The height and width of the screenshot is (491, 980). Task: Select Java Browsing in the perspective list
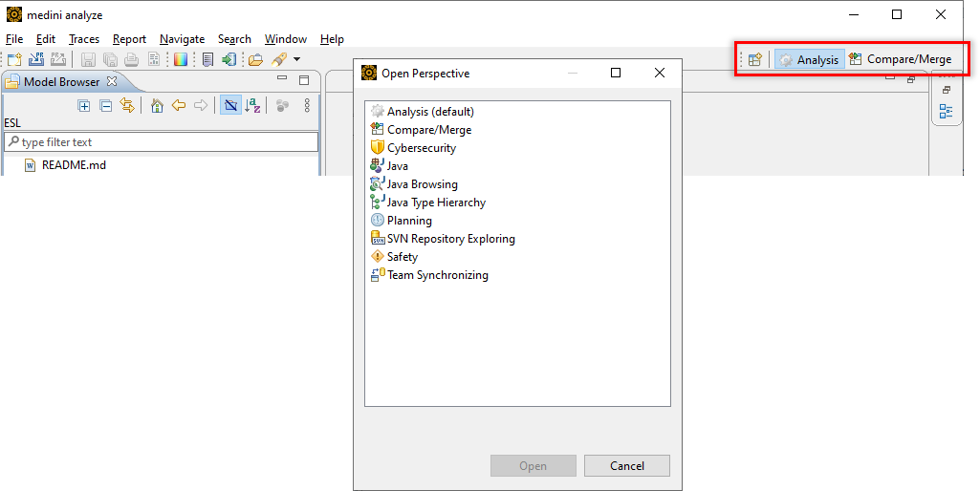tap(414, 183)
